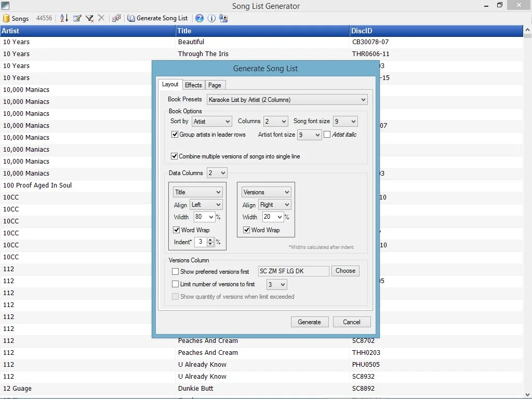Click the Artist column header
532x399 pixels.
point(87,31)
